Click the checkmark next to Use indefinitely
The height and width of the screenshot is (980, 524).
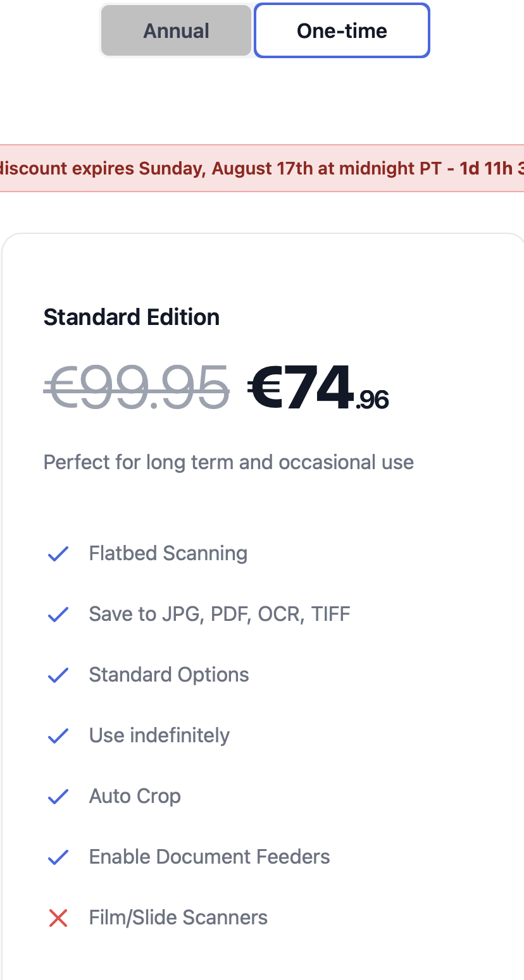point(58,736)
